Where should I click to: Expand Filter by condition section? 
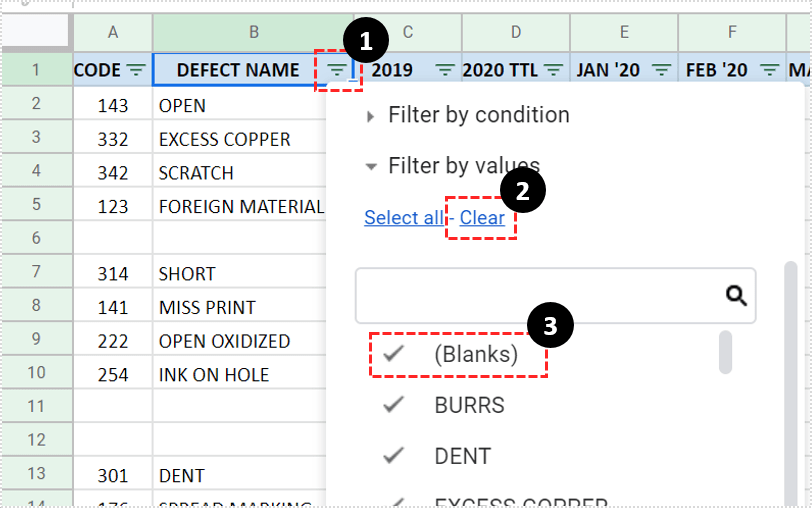tap(468, 115)
